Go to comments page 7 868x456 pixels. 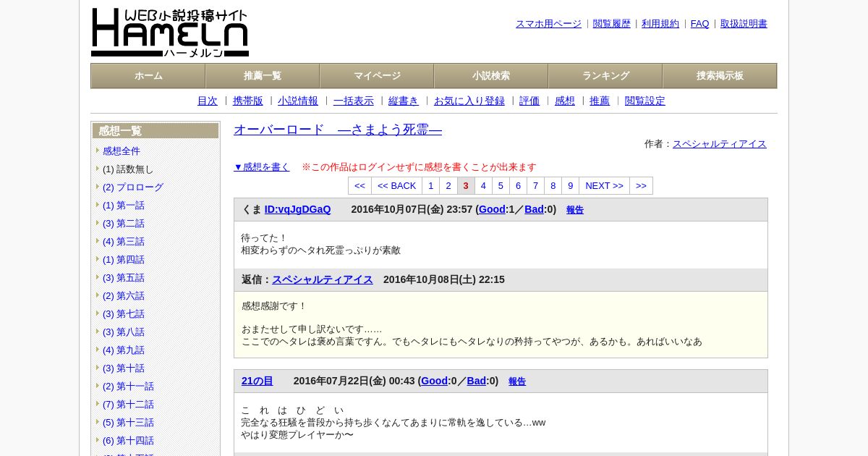tap(535, 186)
